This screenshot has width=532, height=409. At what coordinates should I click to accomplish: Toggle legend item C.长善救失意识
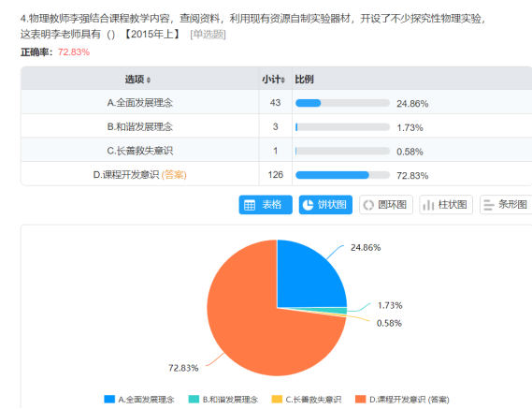pyautogui.click(x=307, y=400)
